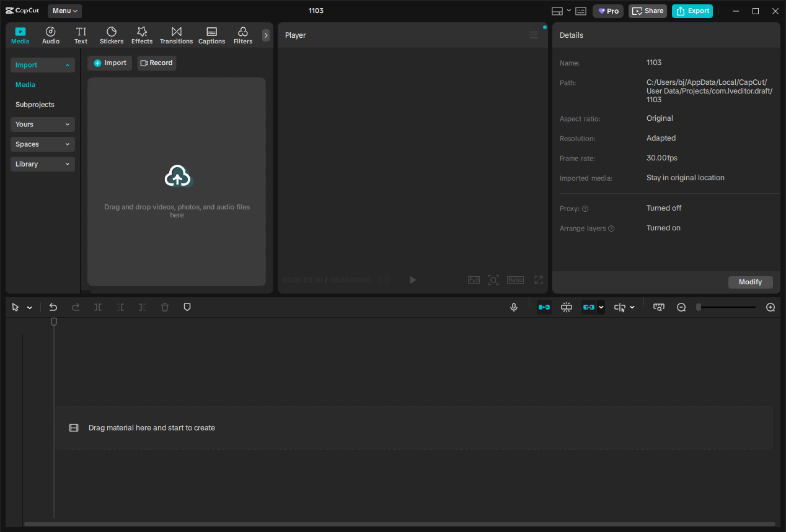The height and width of the screenshot is (532, 786).
Task: Open the Menu dropdown
Action: (x=64, y=11)
